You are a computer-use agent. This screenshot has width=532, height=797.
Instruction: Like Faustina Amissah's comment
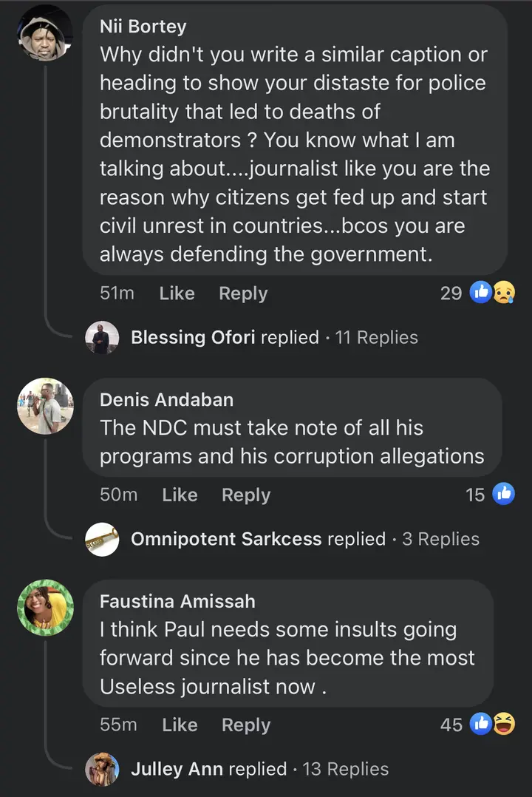tap(180, 725)
